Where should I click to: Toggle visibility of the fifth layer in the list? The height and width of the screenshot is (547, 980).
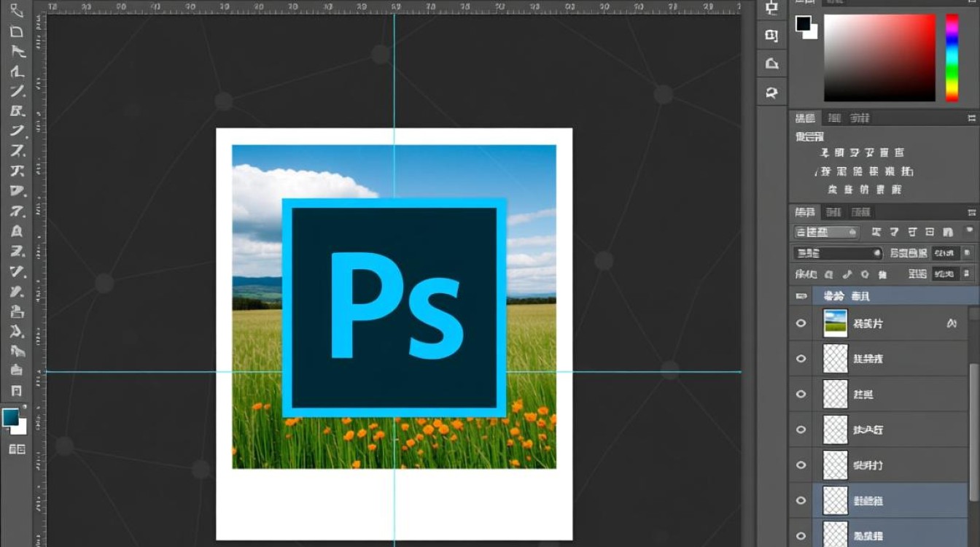click(801, 465)
